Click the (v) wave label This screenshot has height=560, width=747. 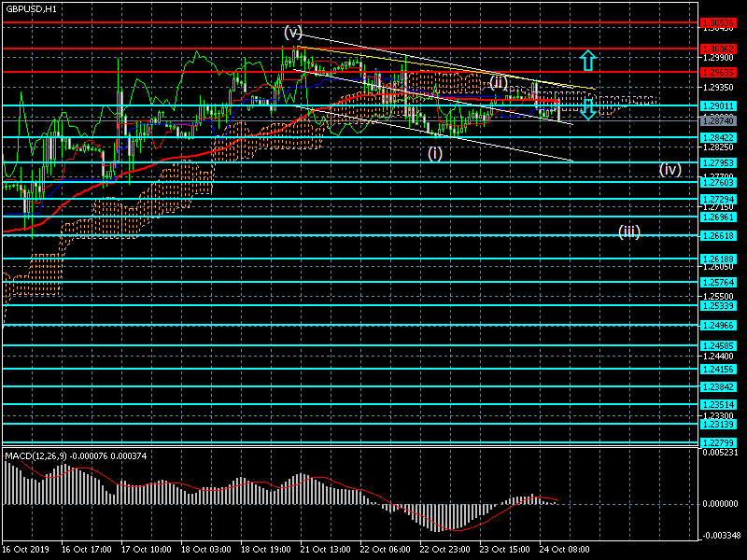point(293,33)
